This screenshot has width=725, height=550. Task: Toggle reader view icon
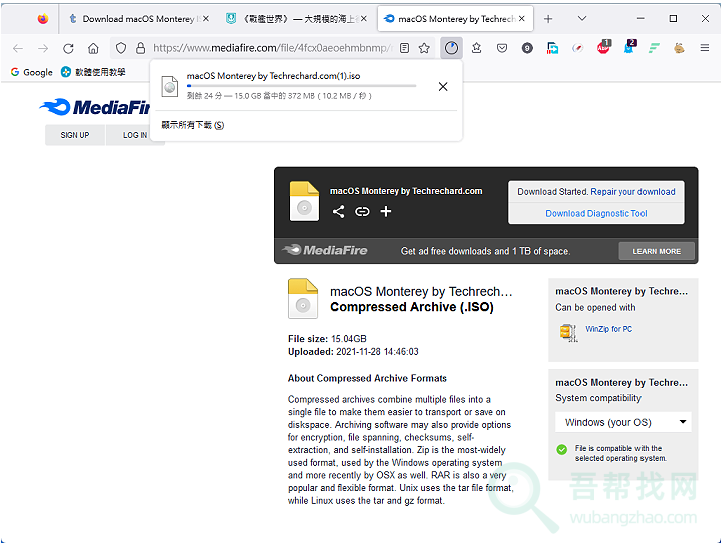404,48
